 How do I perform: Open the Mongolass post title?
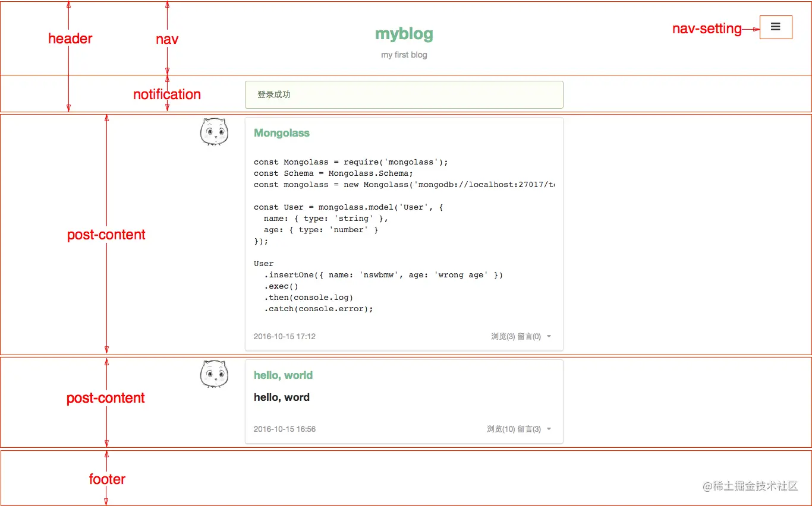(x=282, y=133)
